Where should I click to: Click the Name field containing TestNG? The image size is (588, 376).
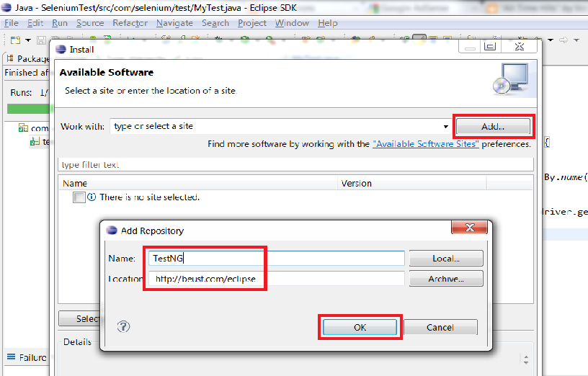point(277,259)
